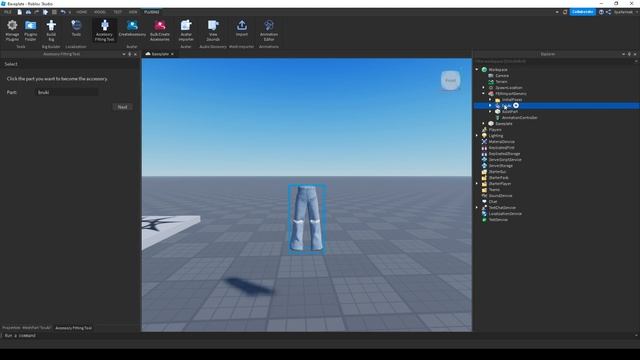Select AnimationController in Explorer
The height and width of the screenshot is (360, 640).
pos(519,118)
